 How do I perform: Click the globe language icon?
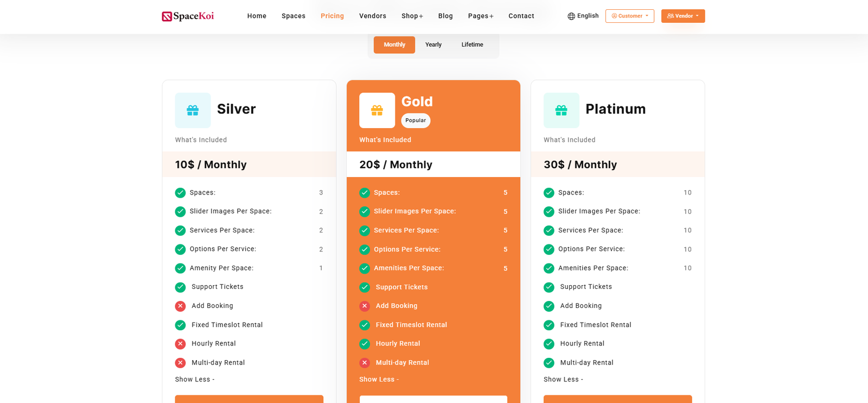click(571, 16)
